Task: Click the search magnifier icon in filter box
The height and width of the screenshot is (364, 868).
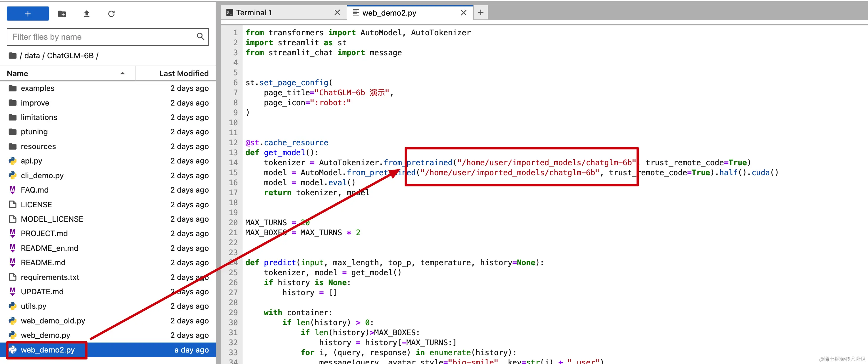Action: [200, 37]
